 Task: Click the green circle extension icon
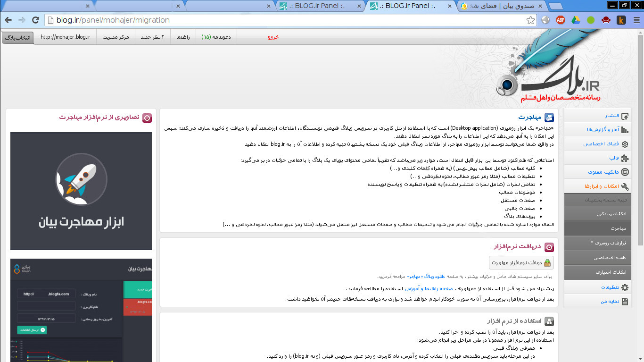(x=591, y=20)
